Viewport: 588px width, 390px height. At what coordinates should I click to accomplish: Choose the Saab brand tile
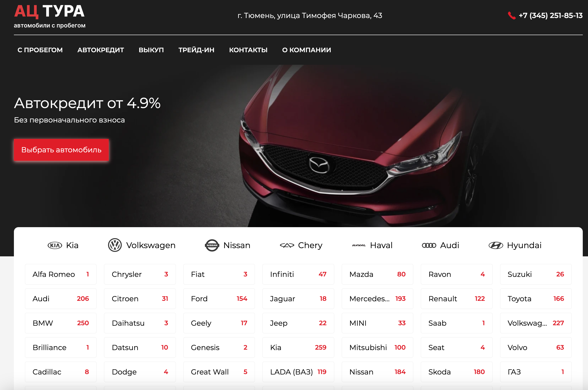coord(456,323)
